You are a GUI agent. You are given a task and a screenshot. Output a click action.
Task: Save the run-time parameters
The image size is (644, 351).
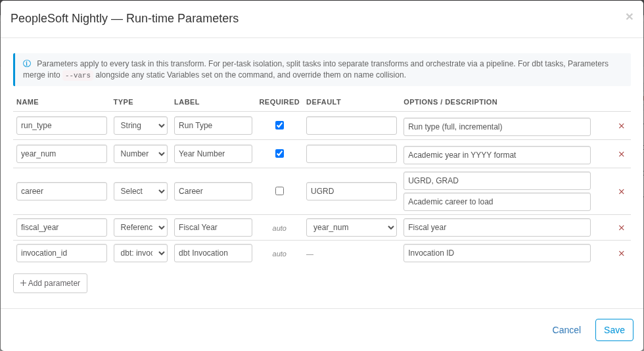point(614,330)
